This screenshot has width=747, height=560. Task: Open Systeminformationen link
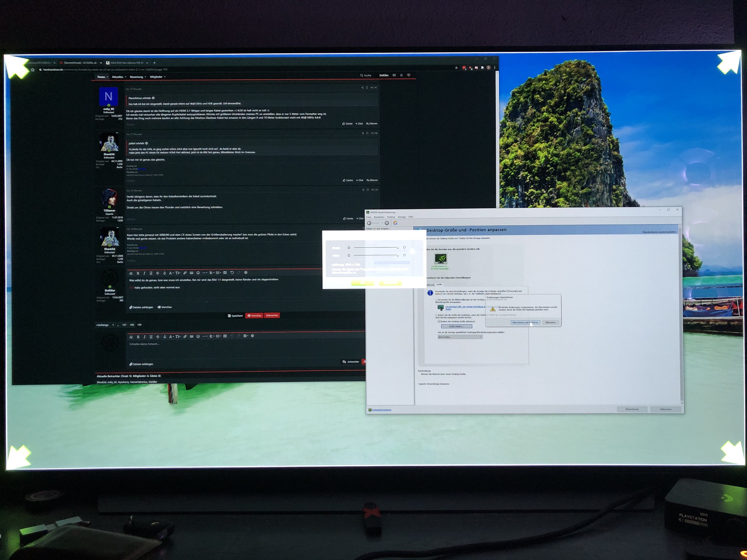click(x=382, y=410)
